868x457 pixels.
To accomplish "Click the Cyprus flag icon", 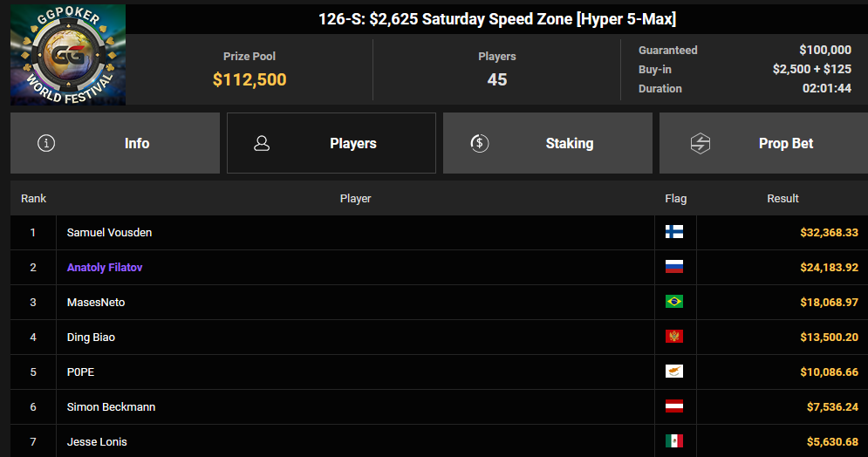I will [x=674, y=372].
